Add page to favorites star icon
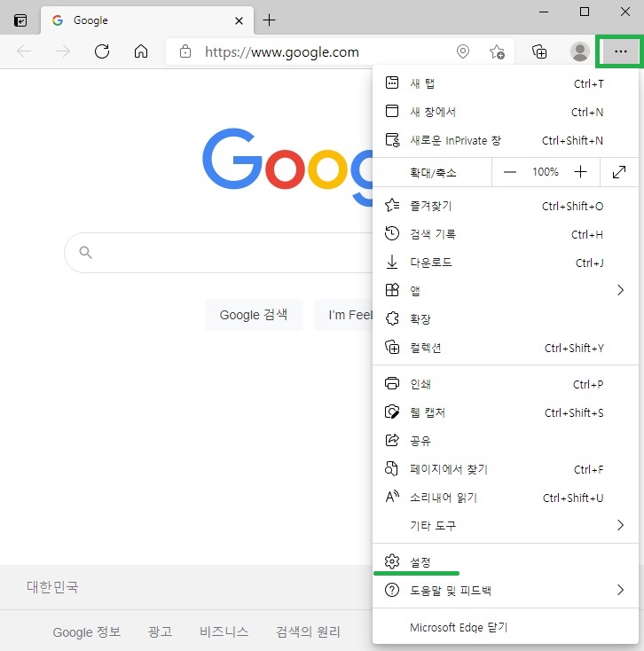This screenshot has width=644, height=651. pos(497,52)
